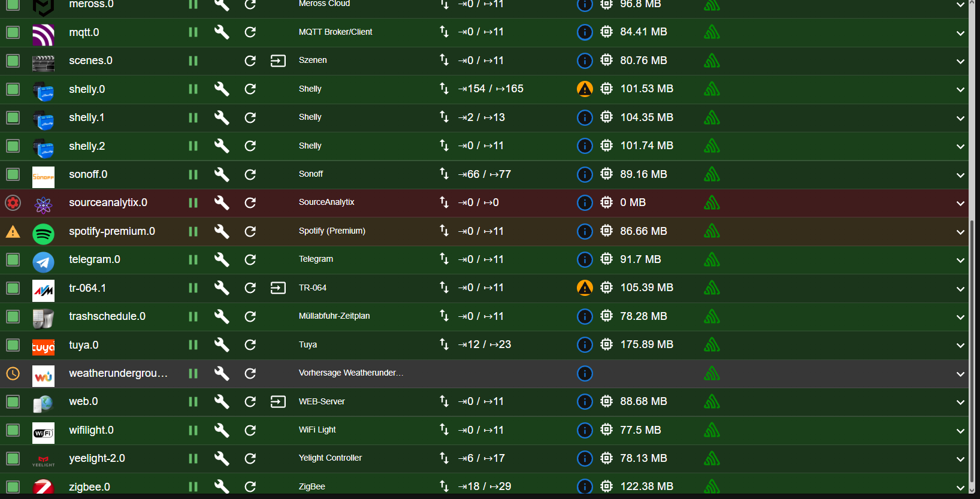Toggle the red status icon of sourceanalytix.0

click(13, 202)
